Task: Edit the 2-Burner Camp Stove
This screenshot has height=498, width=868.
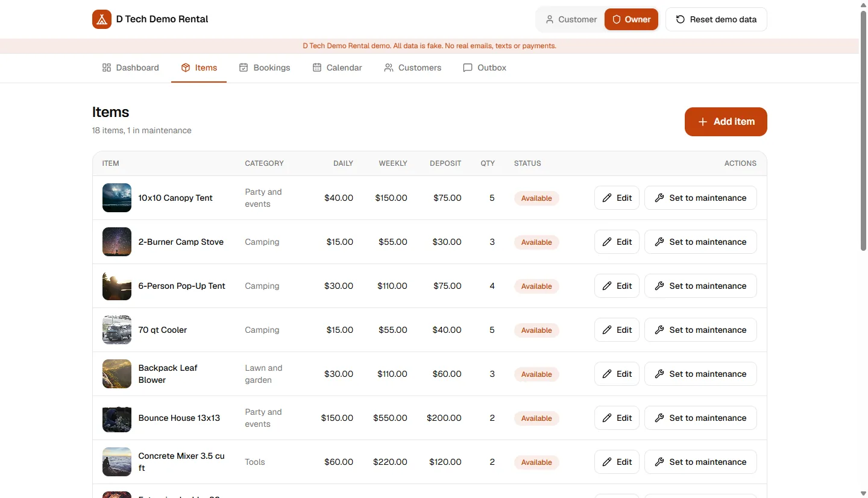Action: pos(617,242)
